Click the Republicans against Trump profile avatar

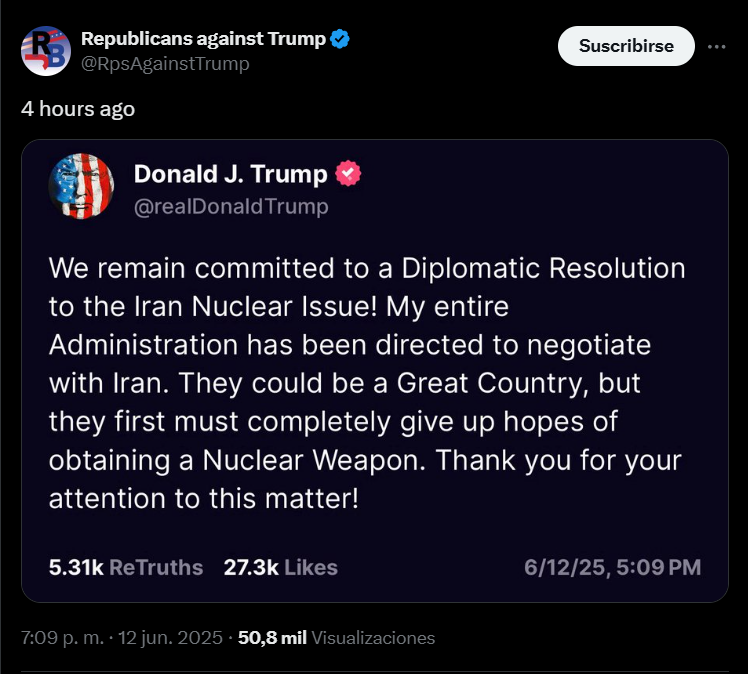pyautogui.click(x=45, y=51)
